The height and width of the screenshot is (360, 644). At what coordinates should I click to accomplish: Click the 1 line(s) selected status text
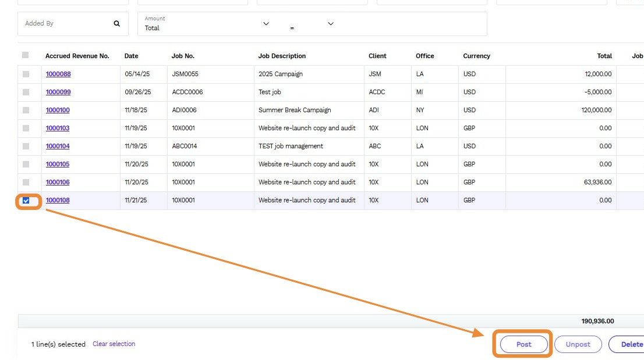click(x=58, y=344)
